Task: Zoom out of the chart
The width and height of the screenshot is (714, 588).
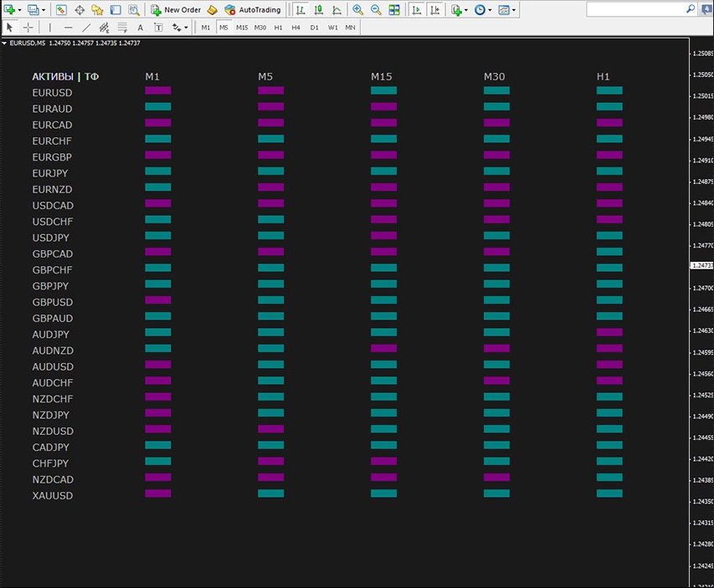Action: [x=376, y=10]
